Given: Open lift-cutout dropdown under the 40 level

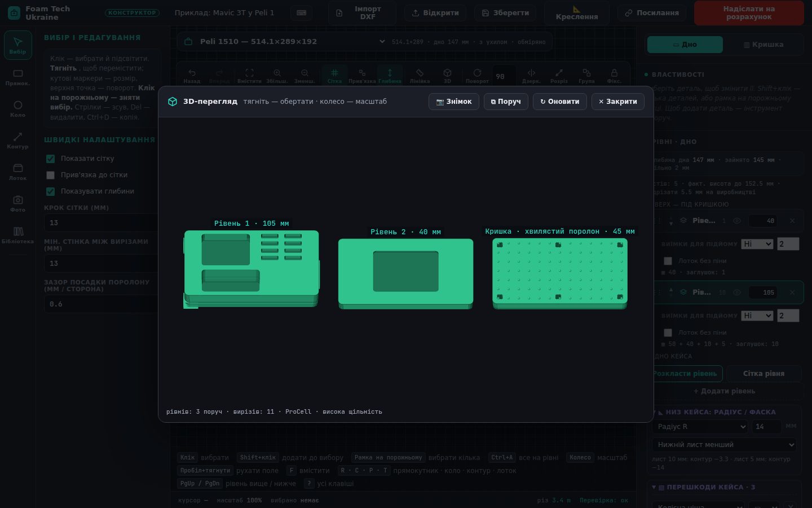Looking at the screenshot, I should pyautogui.click(x=757, y=244).
